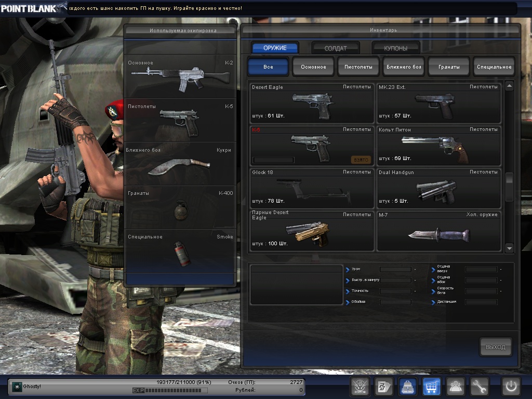Switch to the КУПОНЫ tab

395,48
